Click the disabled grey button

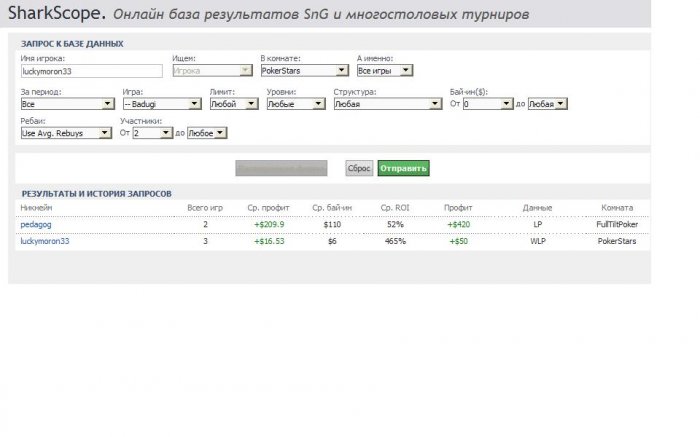pos(281,168)
